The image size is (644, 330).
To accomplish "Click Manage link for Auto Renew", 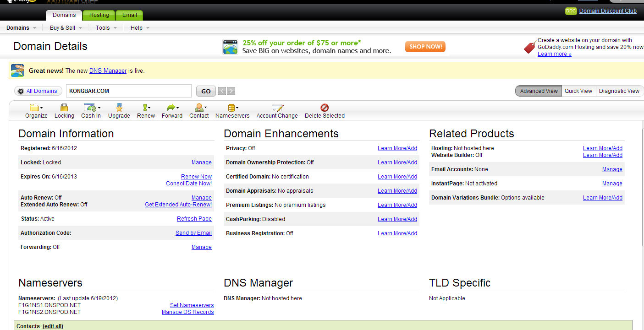I will pos(202,198).
